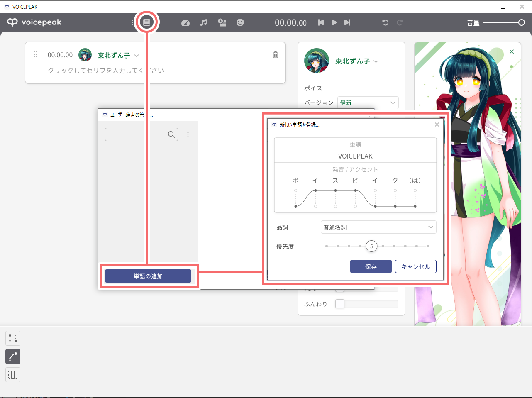The width and height of the screenshot is (532, 398).
Task: Click the 優先度 slider handle showing 5
Action: click(x=371, y=246)
